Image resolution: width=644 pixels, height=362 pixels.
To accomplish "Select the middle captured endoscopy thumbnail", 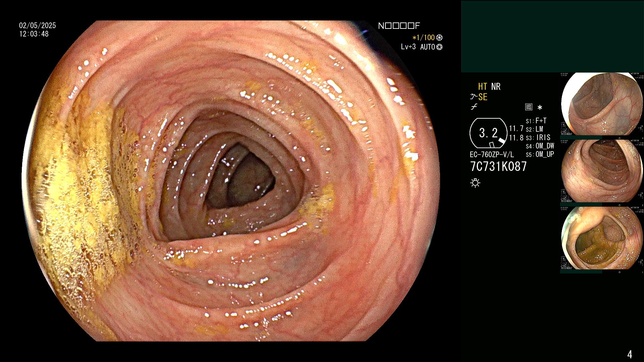I will click(602, 171).
